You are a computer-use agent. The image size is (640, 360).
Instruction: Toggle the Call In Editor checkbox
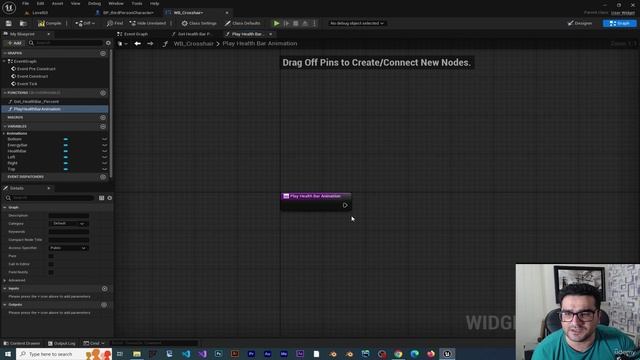click(x=51, y=264)
